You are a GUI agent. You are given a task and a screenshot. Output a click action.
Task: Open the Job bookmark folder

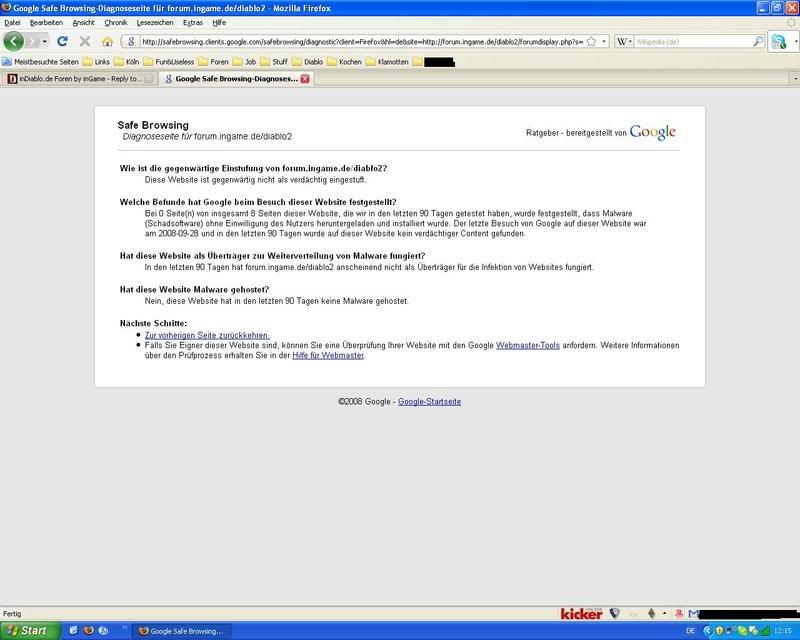244,62
